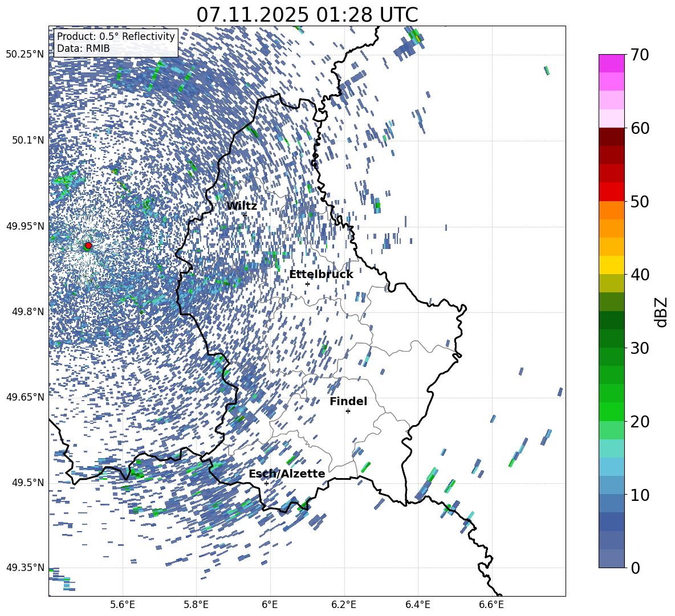Click the 'Data: RMIB' text
This screenshot has width=675, height=616.
pyautogui.click(x=83, y=48)
